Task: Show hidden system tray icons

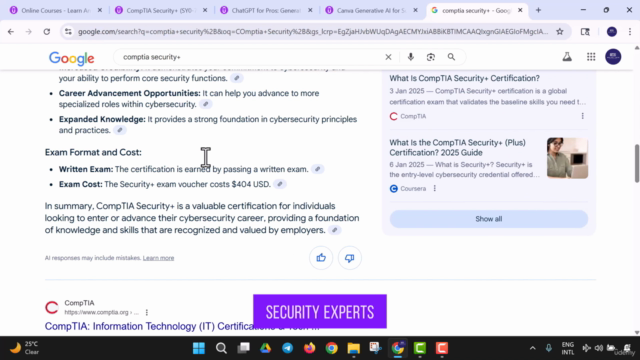Action: 532,348
